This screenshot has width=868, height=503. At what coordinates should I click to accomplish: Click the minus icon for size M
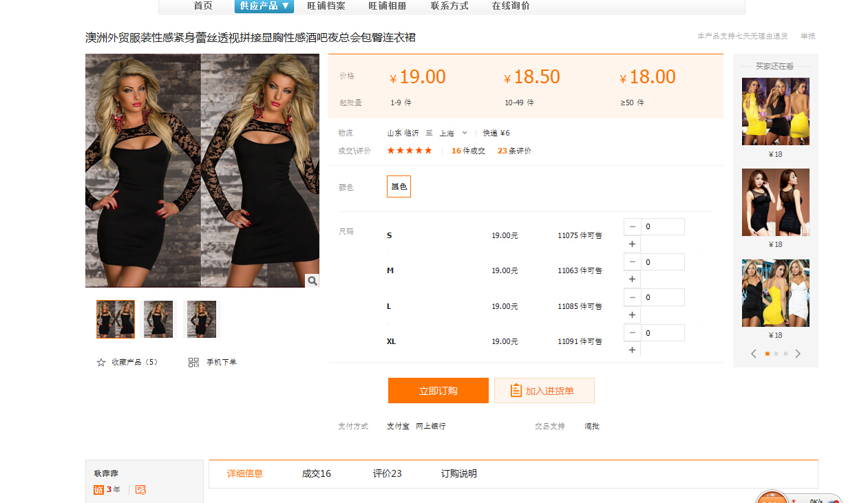click(x=632, y=262)
